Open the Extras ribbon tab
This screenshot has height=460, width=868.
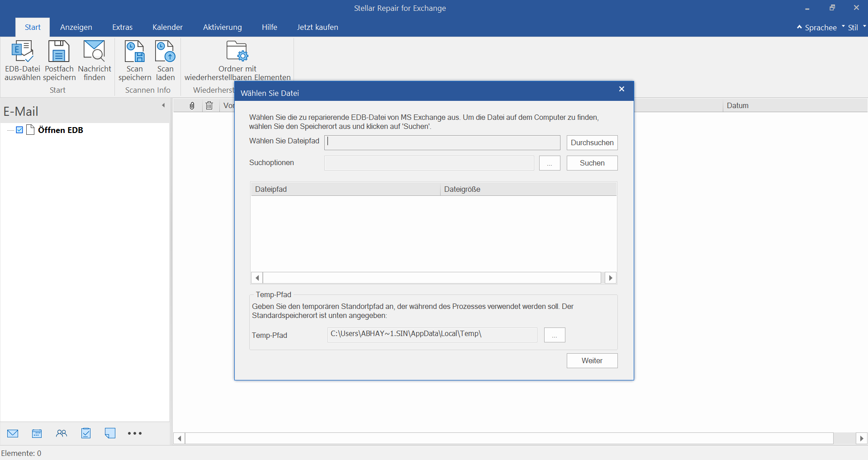click(x=122, y=27)
